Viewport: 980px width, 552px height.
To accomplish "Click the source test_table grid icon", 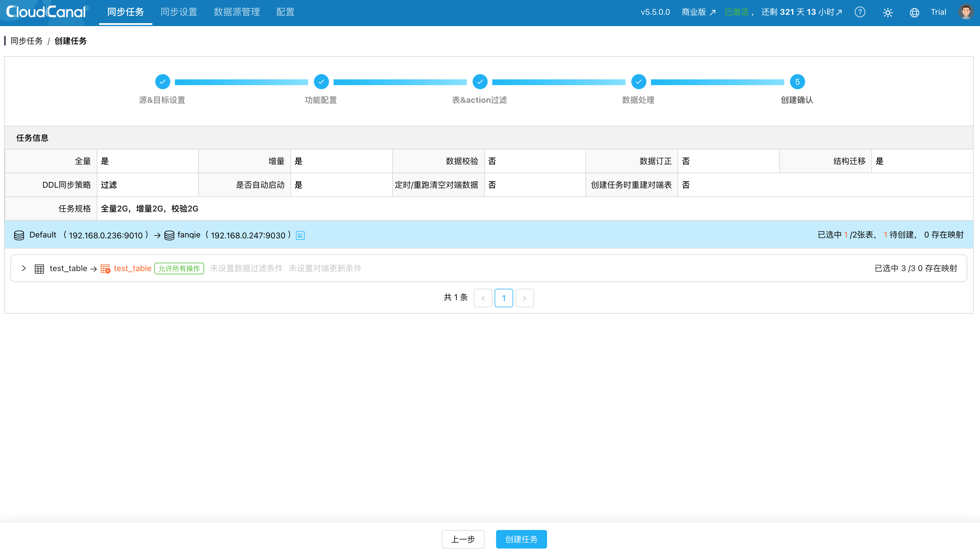I will (39, 268).
